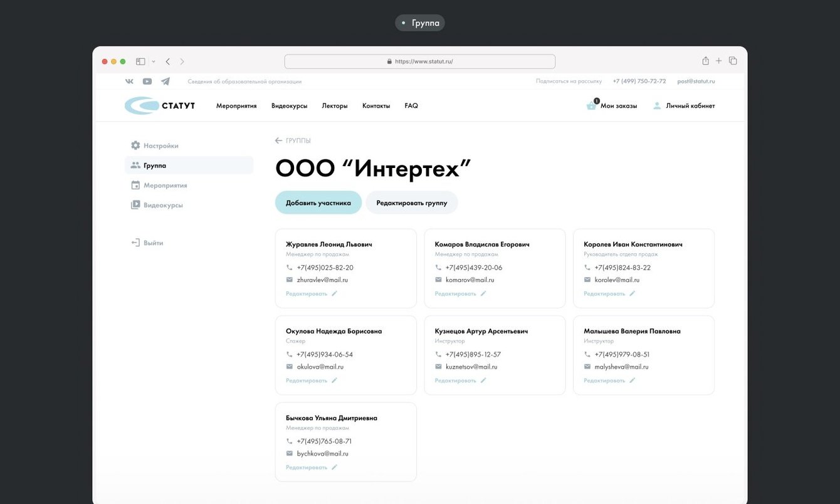
Task: Click phone +7(495)439-20-06
Action: click(x=474, y=268)
